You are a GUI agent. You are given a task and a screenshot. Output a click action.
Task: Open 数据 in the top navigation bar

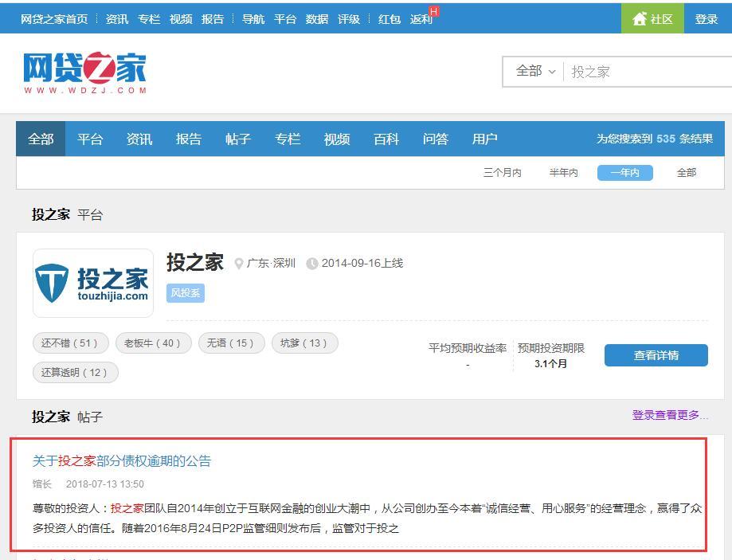click(x=317, y=19)
